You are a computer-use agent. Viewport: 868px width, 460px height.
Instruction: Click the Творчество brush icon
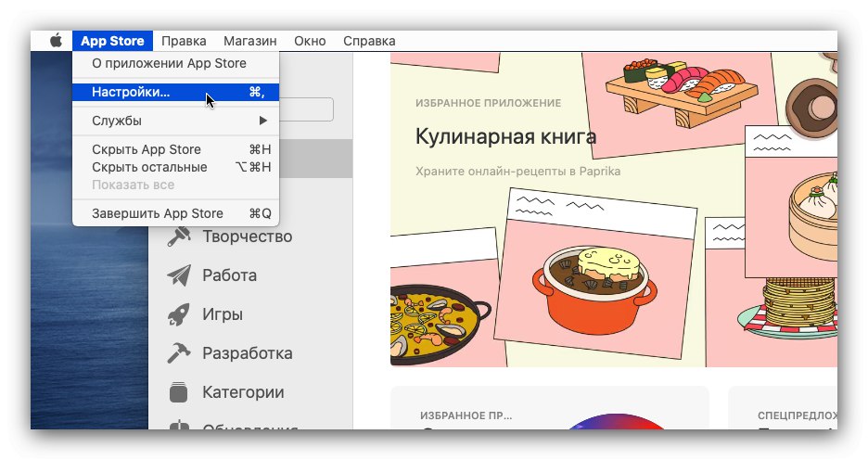179,236
